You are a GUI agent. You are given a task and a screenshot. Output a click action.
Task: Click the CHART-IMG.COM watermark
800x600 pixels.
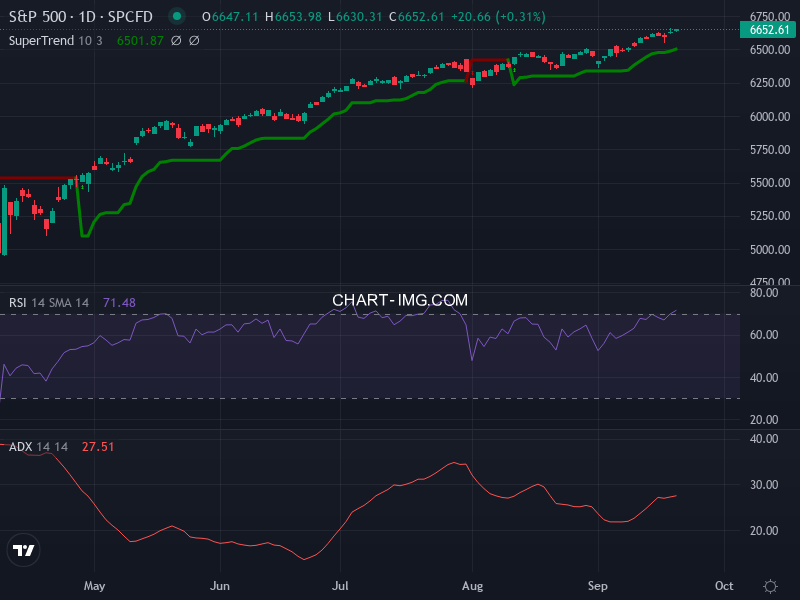point(400,300)
